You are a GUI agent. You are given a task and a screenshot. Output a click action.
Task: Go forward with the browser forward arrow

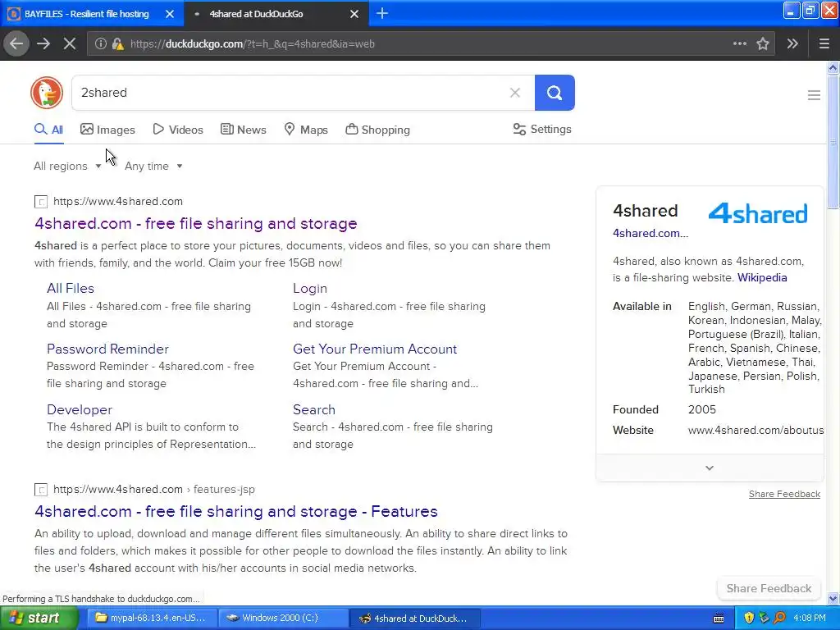tap(43, 43)
